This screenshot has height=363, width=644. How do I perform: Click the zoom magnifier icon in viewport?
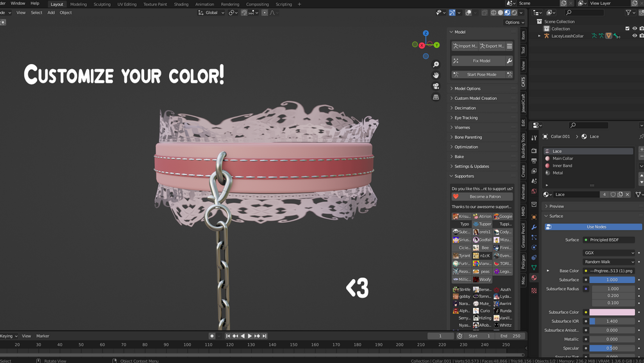pos(436,65)
